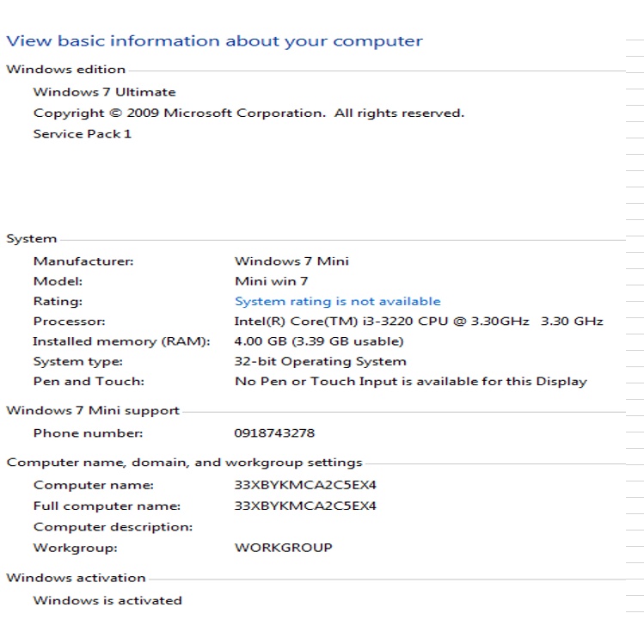Click the 'Windows is activated' status text

(107, 600)
